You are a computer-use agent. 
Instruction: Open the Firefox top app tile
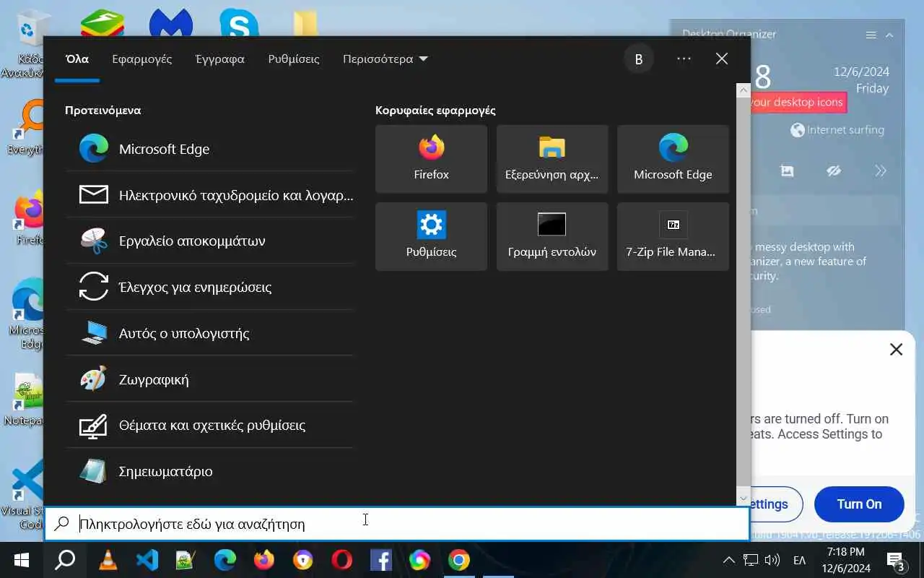click(x=431, y=159)
